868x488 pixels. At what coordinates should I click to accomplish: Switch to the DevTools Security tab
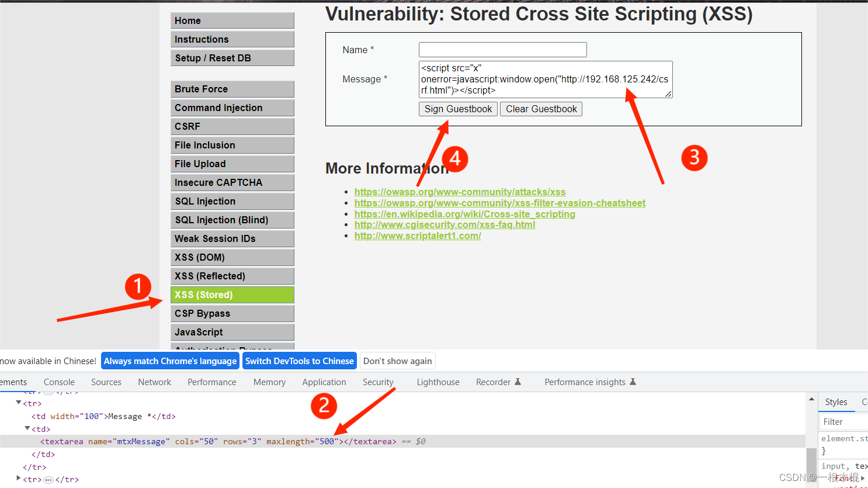point(378,382)
